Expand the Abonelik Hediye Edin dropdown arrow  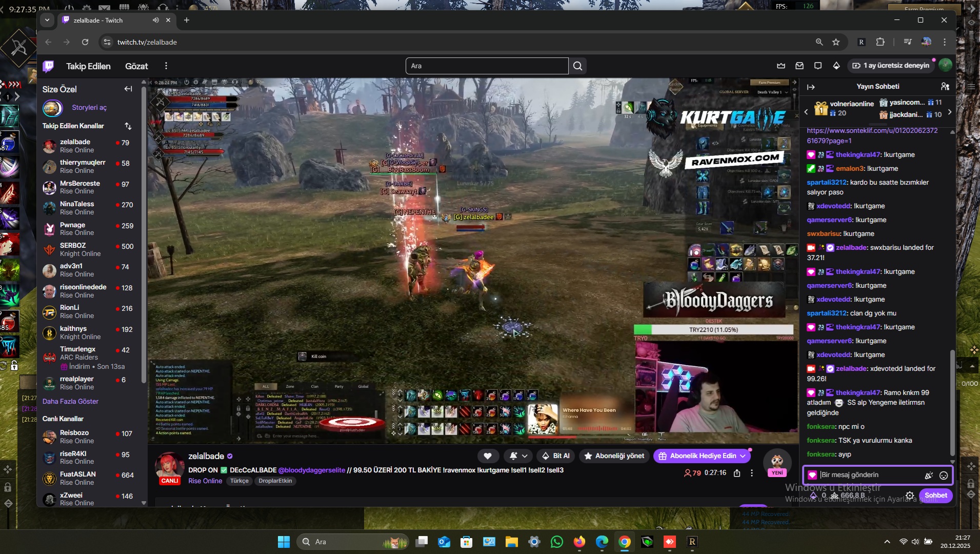click(743, 456)
